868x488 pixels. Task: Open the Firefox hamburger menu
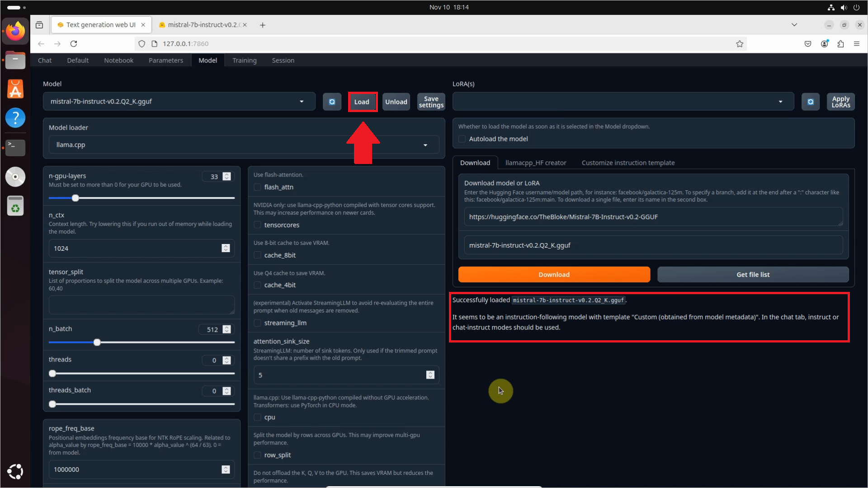coord(857,44)
